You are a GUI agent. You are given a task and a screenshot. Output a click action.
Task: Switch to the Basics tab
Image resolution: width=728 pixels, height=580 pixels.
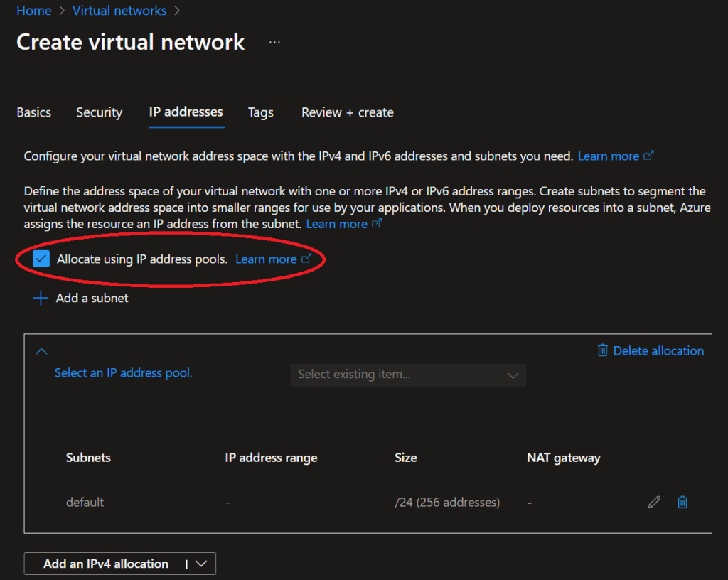point(34,112)
